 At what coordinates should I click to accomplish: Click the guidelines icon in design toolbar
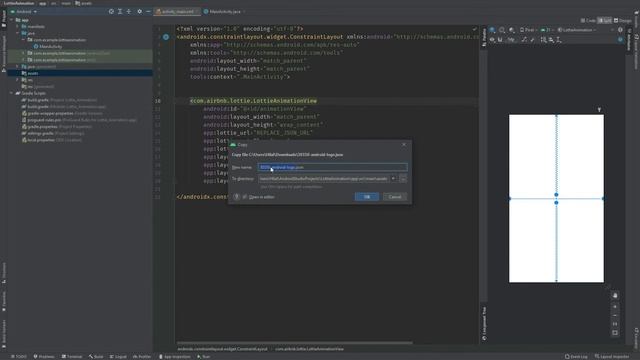tap(559, 40)
